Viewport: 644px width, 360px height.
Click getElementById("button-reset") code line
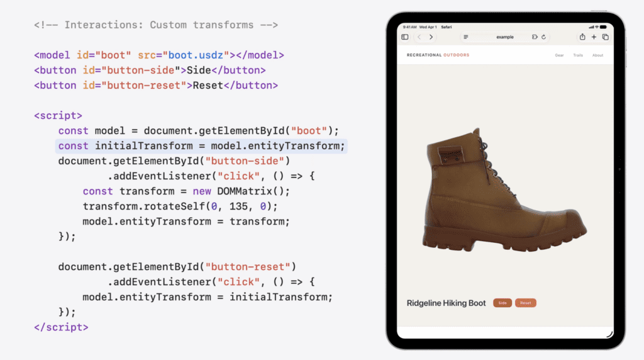[x=177, y=267]
